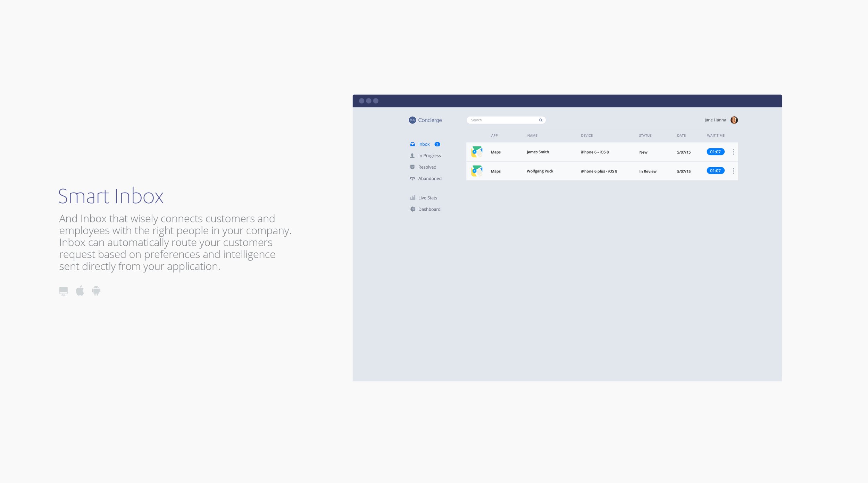
Task: Open In Progress in the sidebar
Action: pyautogui.click(x=429, y=156)
